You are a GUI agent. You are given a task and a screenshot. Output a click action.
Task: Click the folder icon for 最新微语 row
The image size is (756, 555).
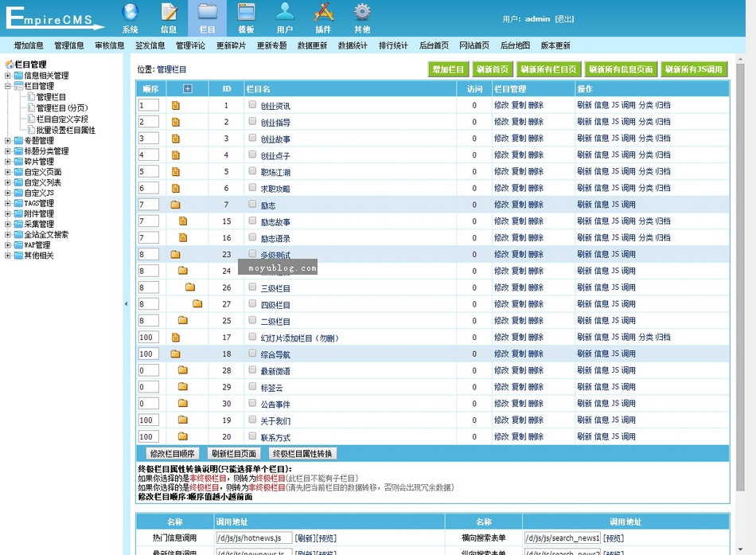[183, 370]
